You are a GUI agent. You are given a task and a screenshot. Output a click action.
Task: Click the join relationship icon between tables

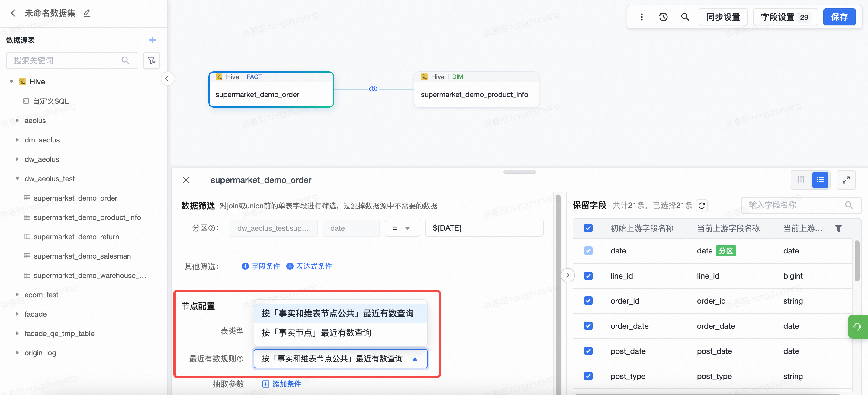(x=373, y=89)
